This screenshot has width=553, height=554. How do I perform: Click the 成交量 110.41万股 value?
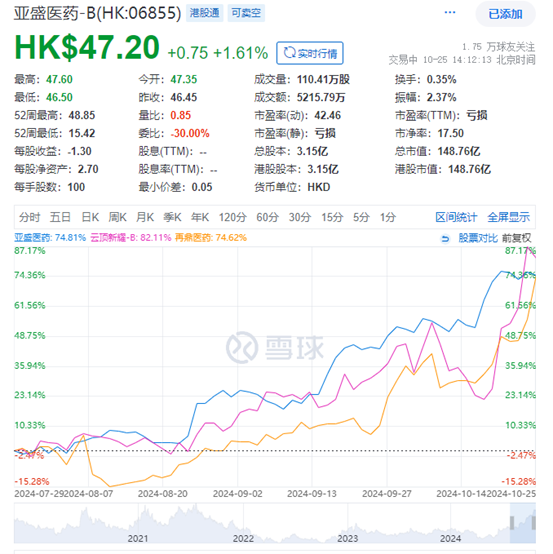[x=323, y=79]
